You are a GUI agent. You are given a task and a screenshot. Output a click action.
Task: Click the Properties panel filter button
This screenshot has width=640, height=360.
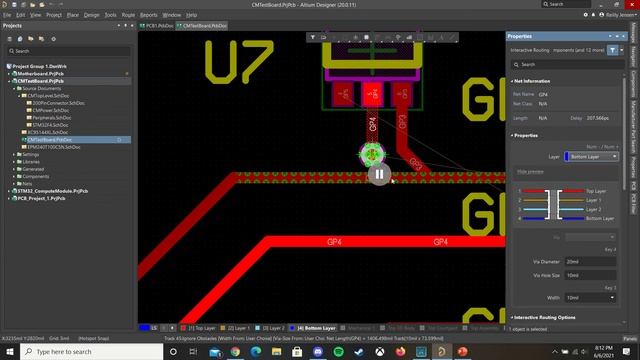[x=612, y=50]
